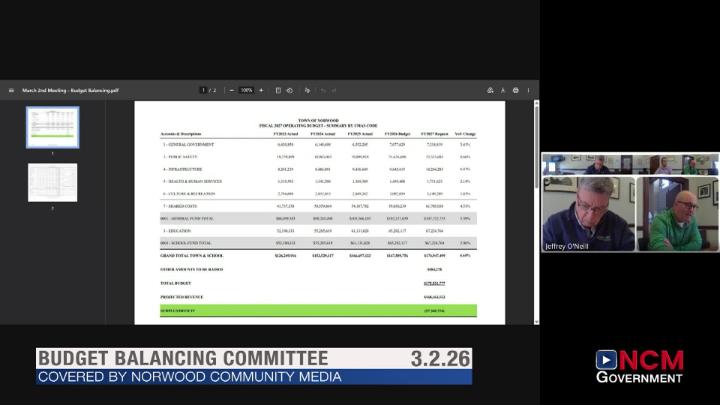The image size is (720, 405).
Task: Select the page 2 thumbnail
Action: (53, 183)
